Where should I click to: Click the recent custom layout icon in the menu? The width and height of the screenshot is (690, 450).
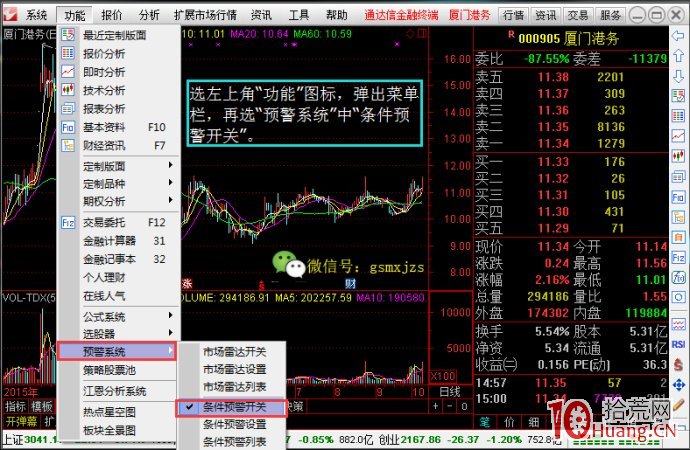tap(68, 35)
